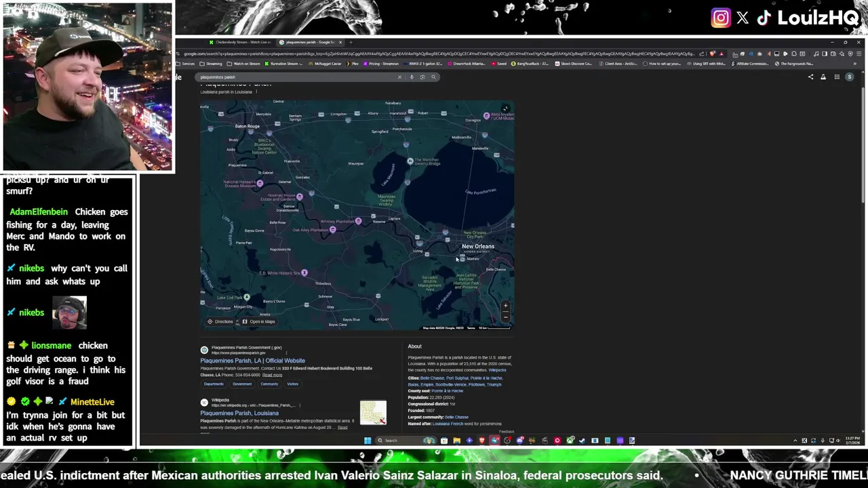Click the TikTok icon in LoulzHQ overlay
This screenshot has height=488, width=868.
pos(764,18)
